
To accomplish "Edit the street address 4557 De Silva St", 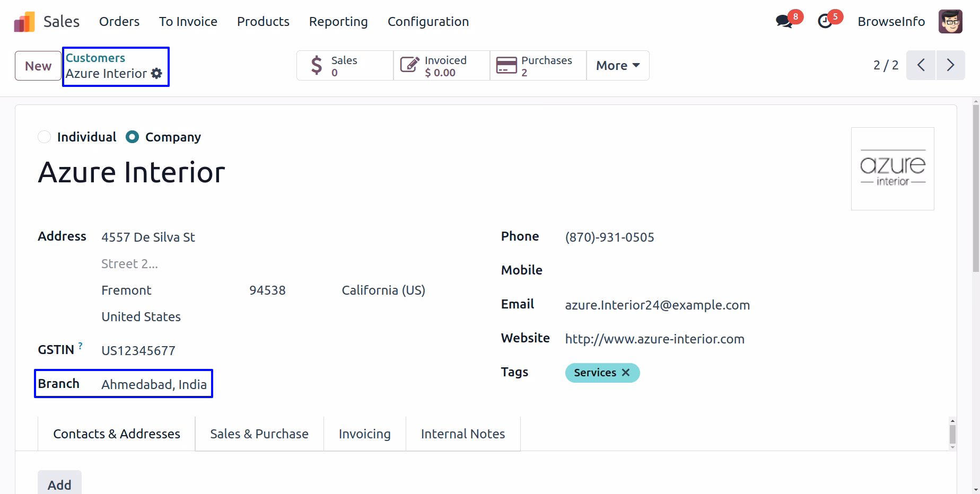I will 148,237.
